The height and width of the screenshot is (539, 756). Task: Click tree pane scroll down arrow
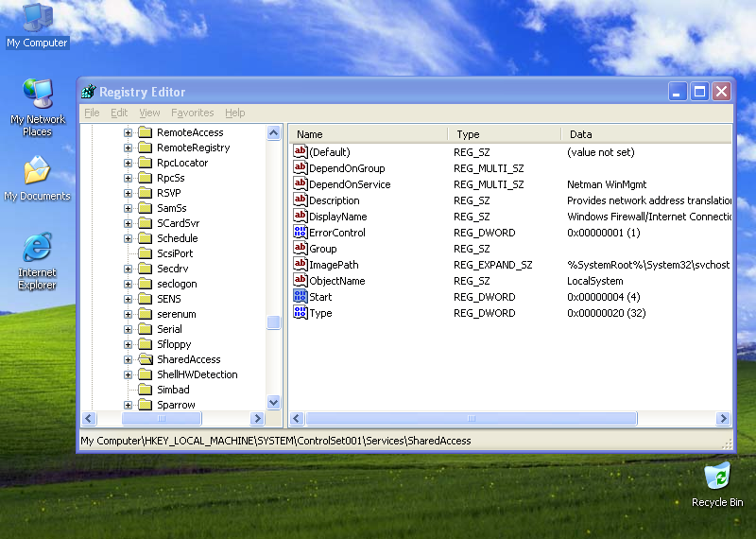click(273, 402)
